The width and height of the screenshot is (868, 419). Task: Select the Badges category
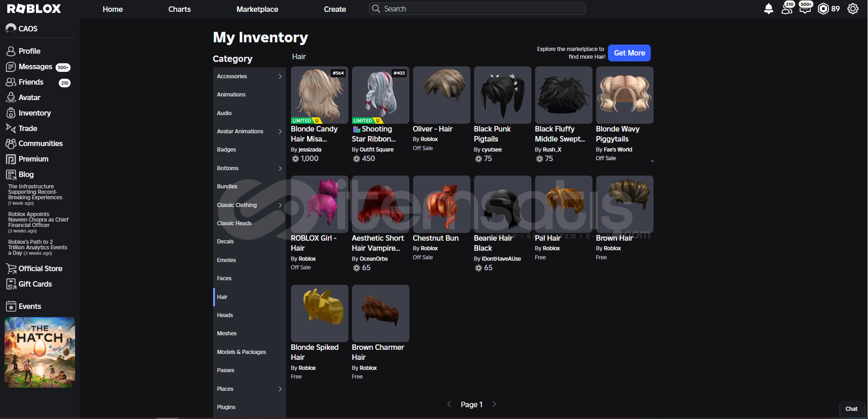(x=250, y=150)
